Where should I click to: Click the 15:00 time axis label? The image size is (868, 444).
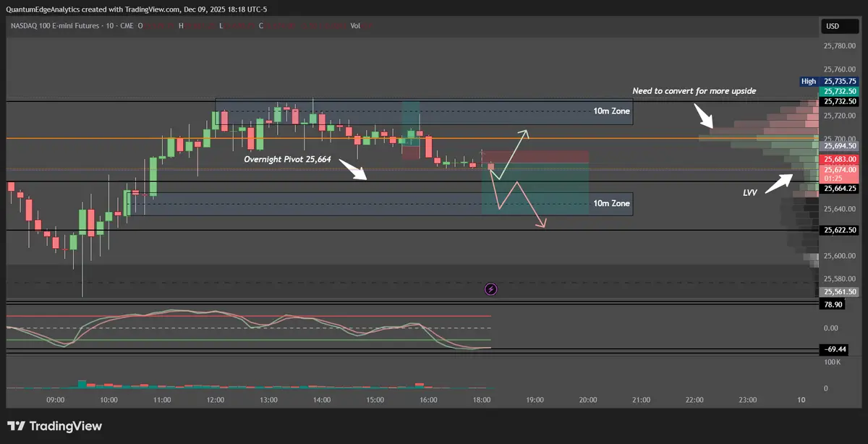pyautogui.click(x=375, y=399)
